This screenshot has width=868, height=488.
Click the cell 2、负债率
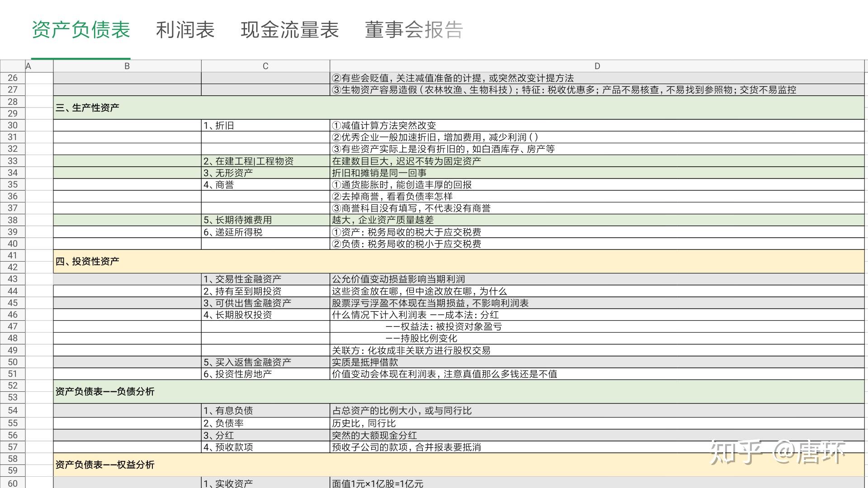point(265,423)
